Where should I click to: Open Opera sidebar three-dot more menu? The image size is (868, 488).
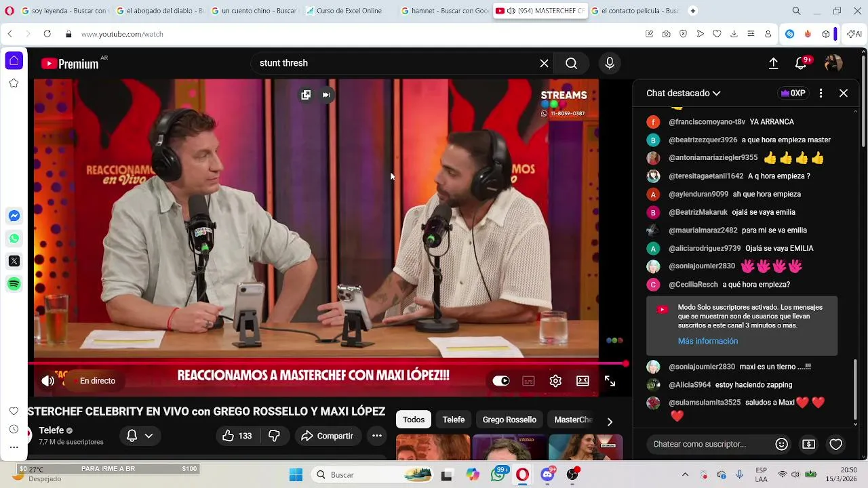(x=14, y=447)
